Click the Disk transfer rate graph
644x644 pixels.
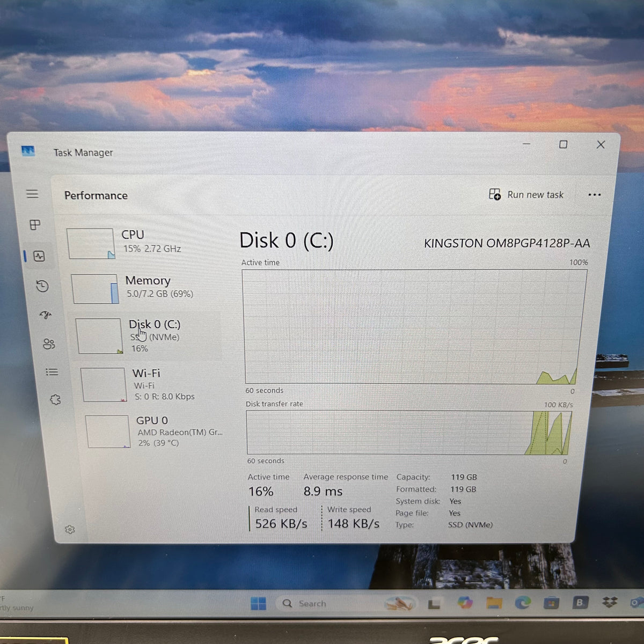pyautogui.click(x=409, y=433)
